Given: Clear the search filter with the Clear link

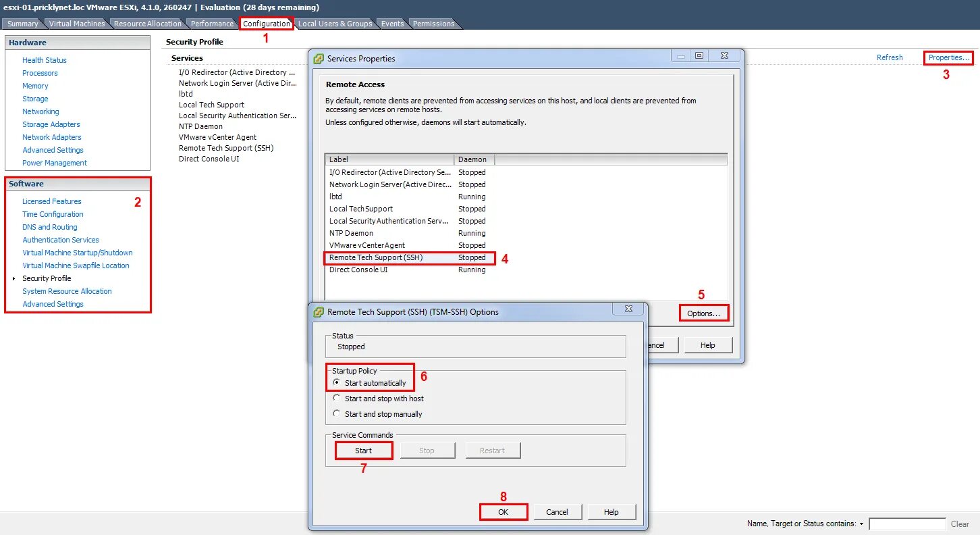Looking at the screenshot, I should [960, 524].
